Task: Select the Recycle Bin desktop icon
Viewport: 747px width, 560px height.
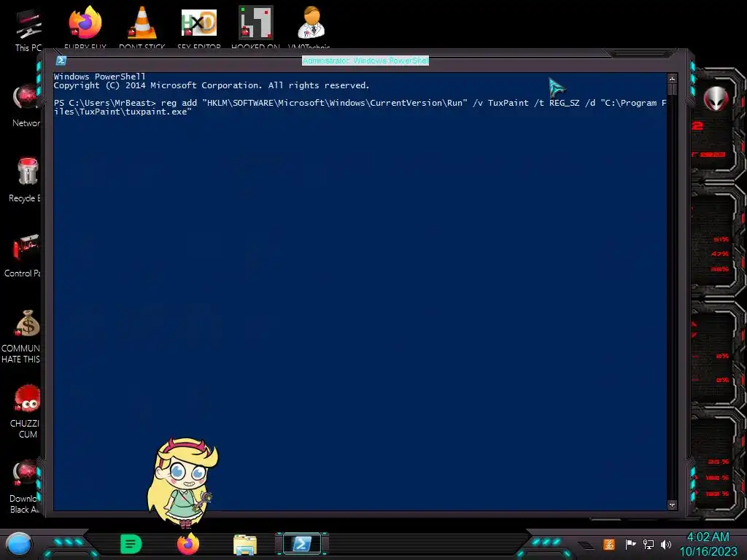Action: coord(27,180)
